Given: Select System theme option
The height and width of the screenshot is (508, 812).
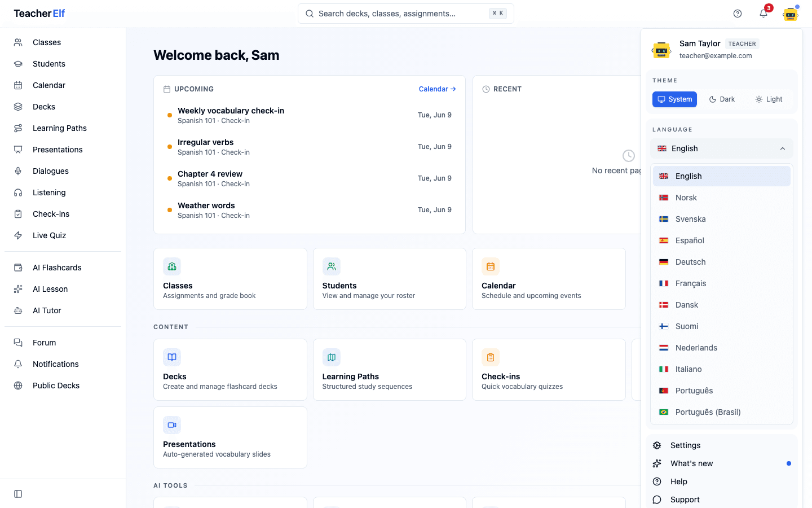Looking at the screenshot, I should pyautogui.click(x=674, y=99).
